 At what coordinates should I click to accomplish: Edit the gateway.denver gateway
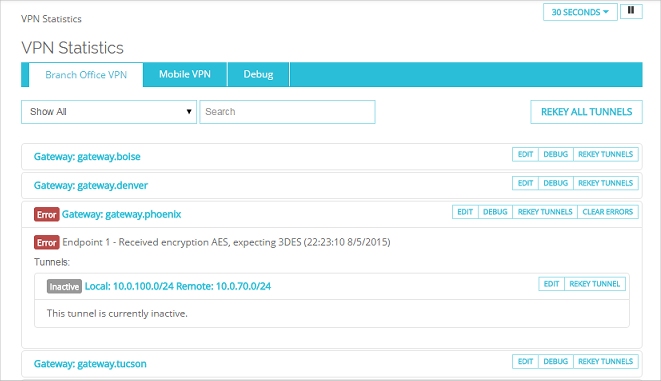pos(525,183)
